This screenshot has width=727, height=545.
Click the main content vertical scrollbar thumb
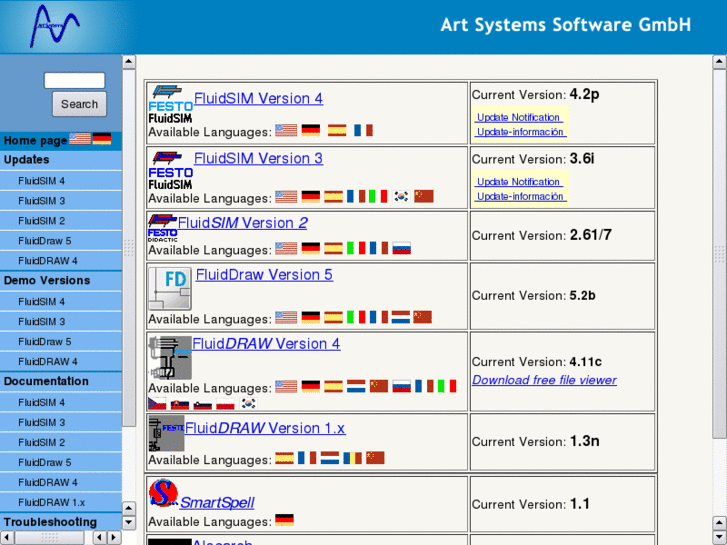point(719,254)
